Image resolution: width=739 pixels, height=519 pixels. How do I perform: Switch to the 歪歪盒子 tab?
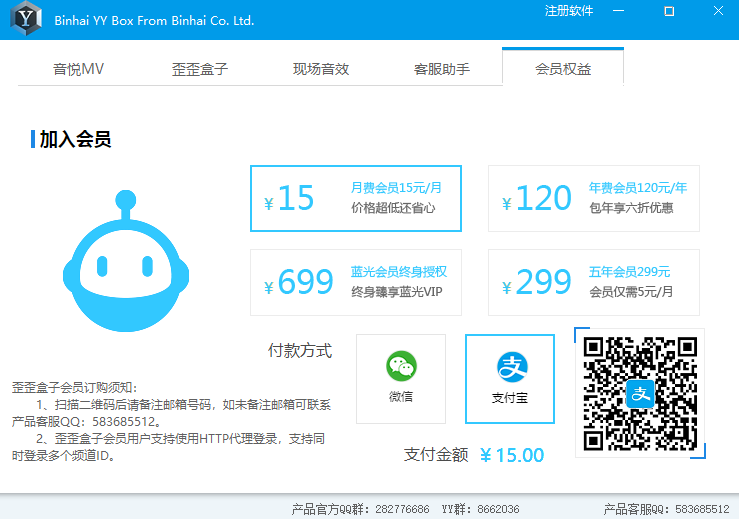[200, 69]
